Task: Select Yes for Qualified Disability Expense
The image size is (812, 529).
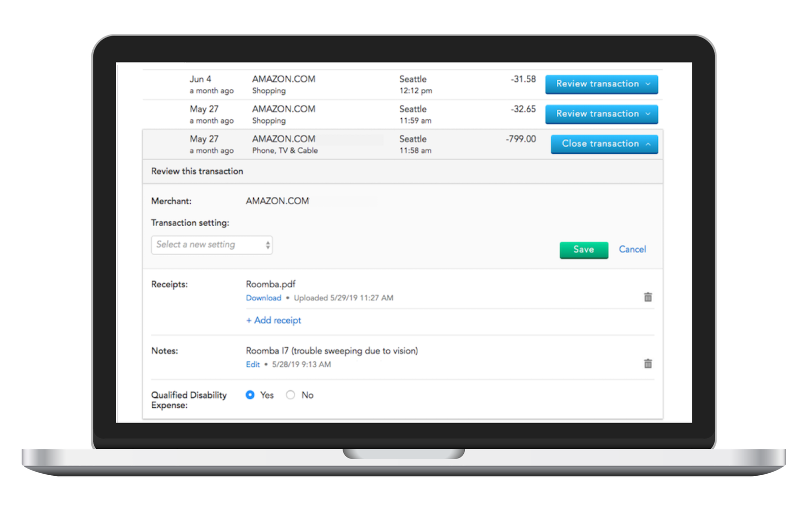Action: click(x=249, y=395)
